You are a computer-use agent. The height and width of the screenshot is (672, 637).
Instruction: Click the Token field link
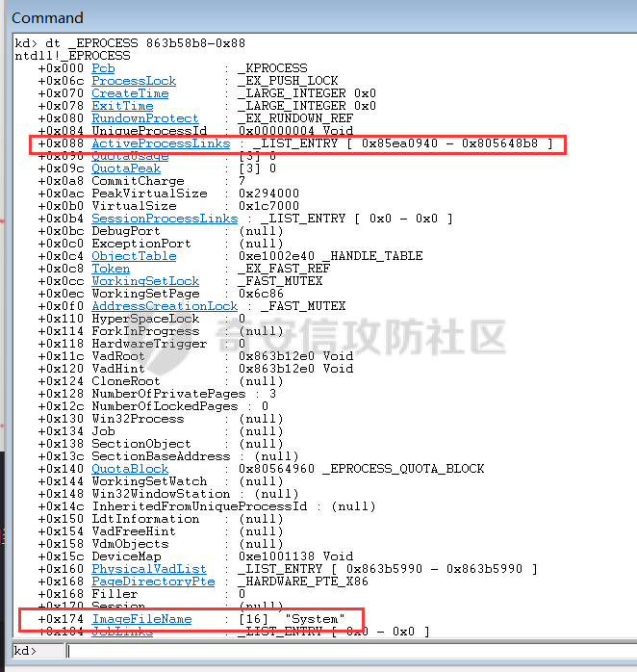(x=111, y=269)
